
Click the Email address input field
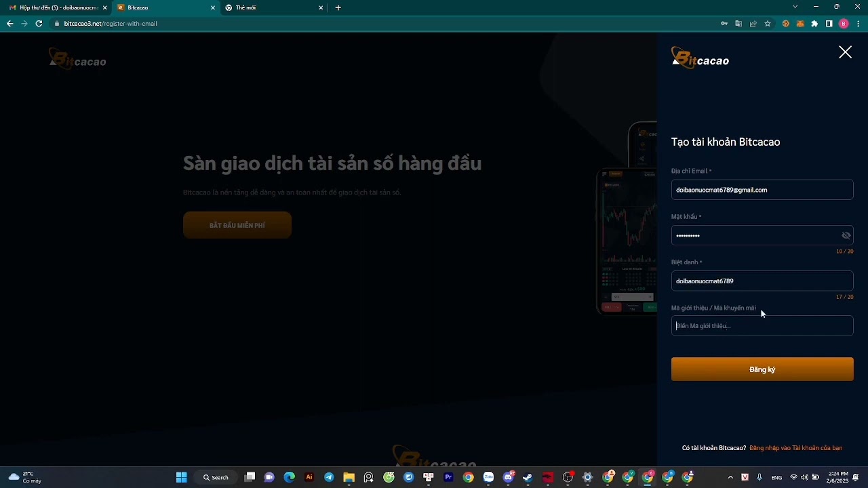(762, 190)
